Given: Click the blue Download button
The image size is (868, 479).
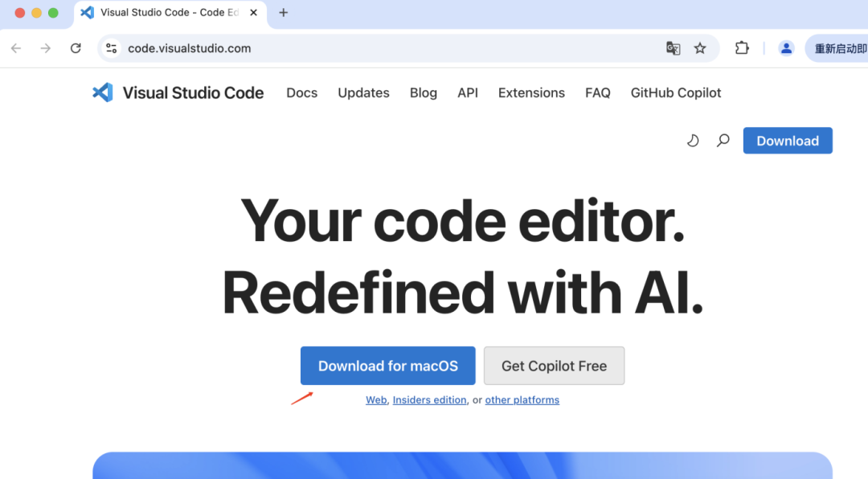Looking at the screenshot, I should point(787,140).
